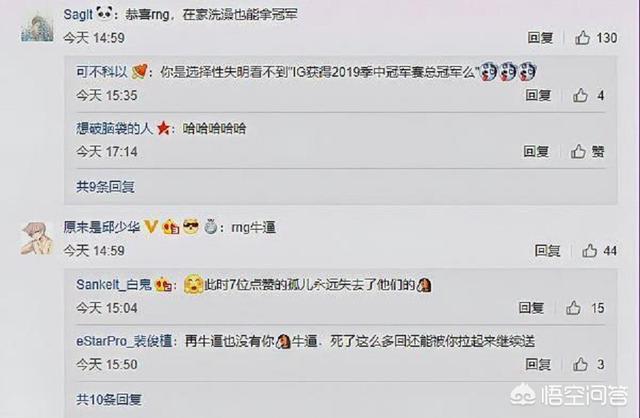Screen dimensions: 640x418
Task: Reply to 可不科以's comment at 15:35
Action: pyautogui.click(x=538, y=96)
